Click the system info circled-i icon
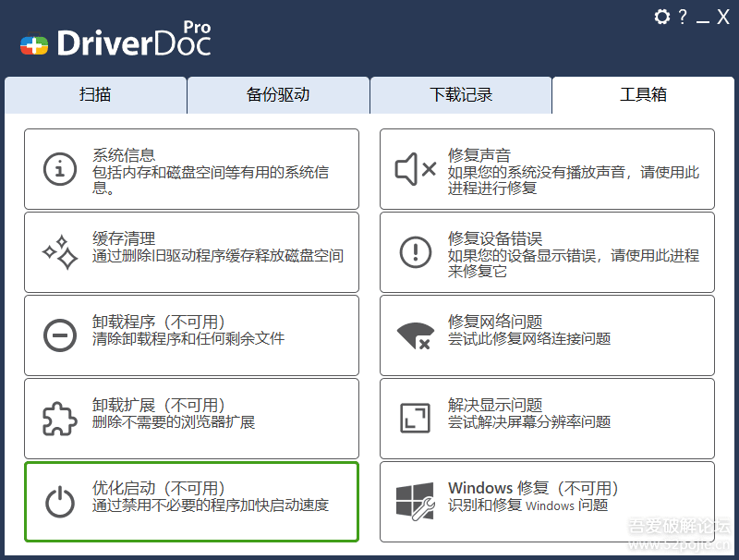 (x=60, y=169)
